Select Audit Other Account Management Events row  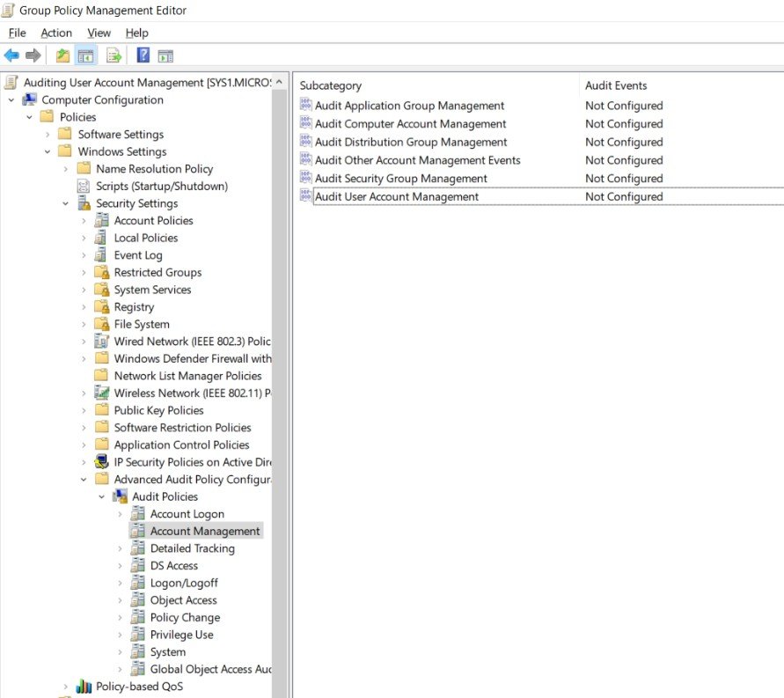(540, 160)
